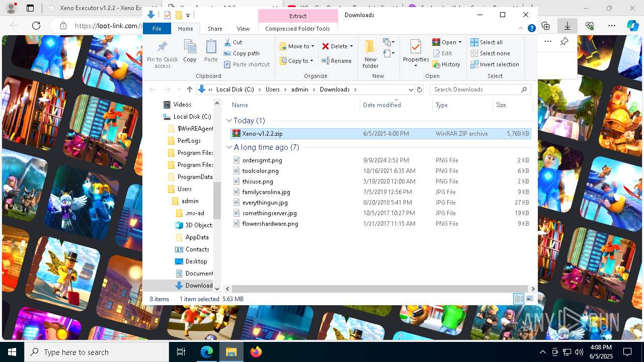This screenshot has height=362, width=644.
Task: Click horizontal scrollbar of file list
Action: [379, 289]
